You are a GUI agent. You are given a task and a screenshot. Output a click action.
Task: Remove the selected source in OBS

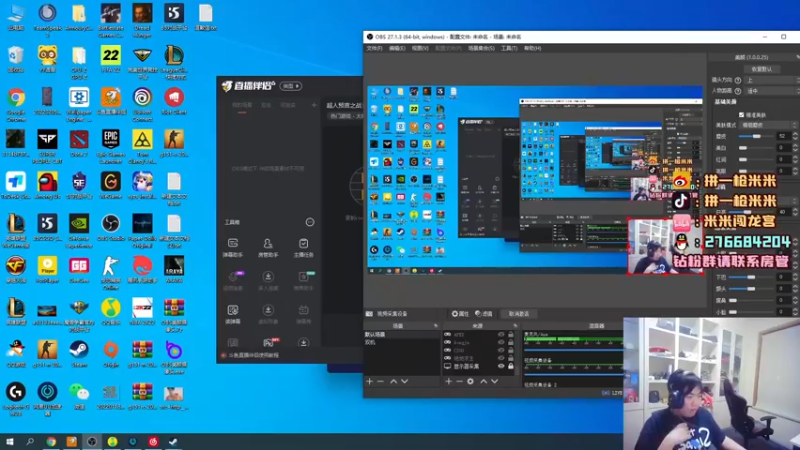pyautogui.click(x=459, y=381)
